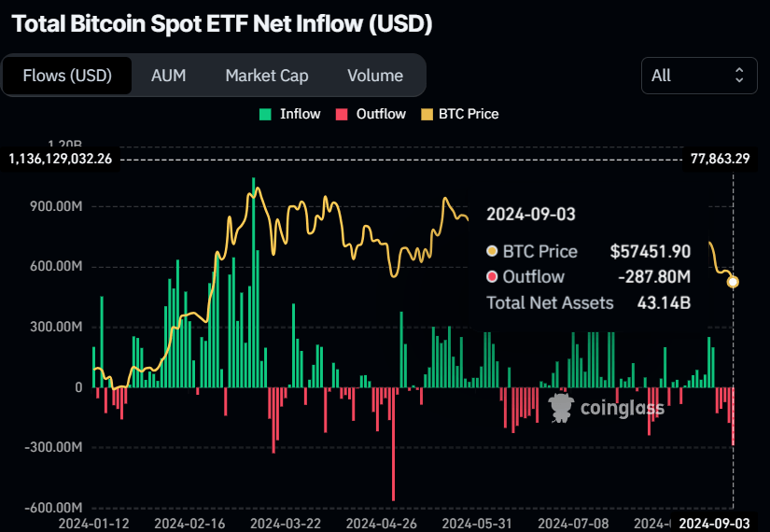This screenshot has height=532, width=770.
Task: Hide the Outflow series via legend label
Action: [x=381, y=114]
